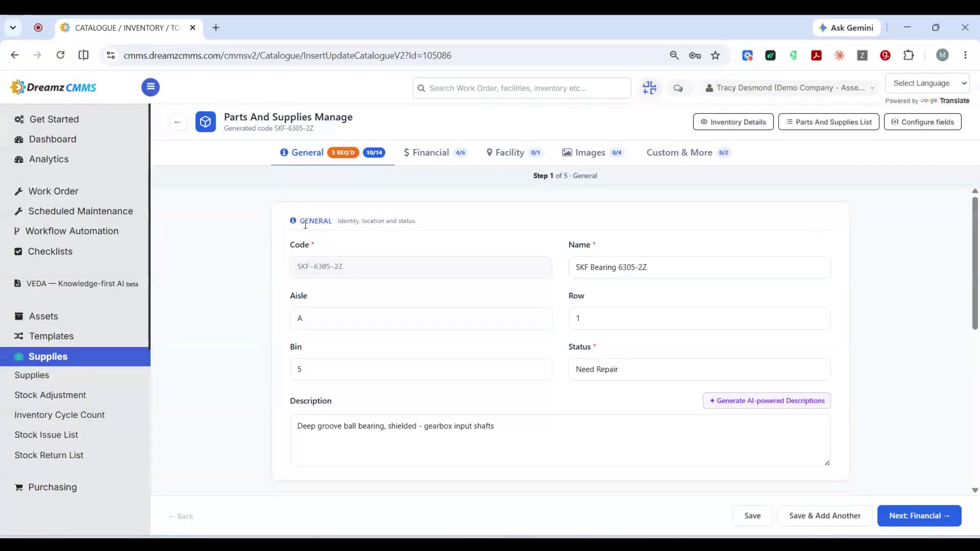980x551 pixels.
Task: Switch to the General tab
Action: coord(332,153)
